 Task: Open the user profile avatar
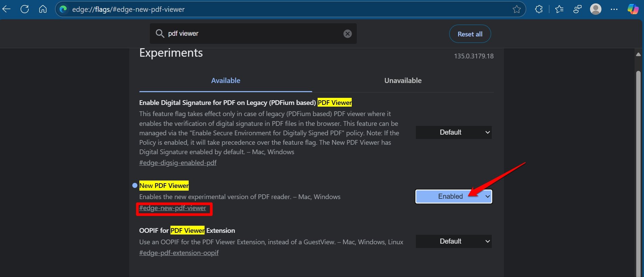point(596,9)
